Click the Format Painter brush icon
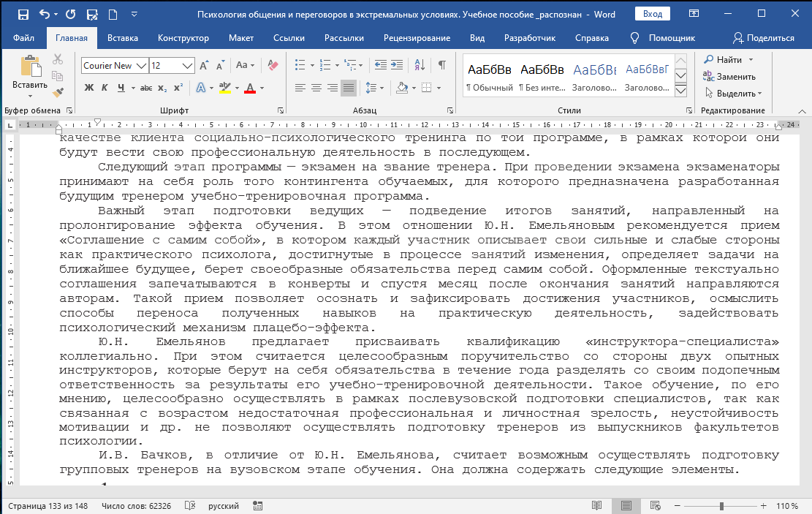The height and width of the screenshot is (514, 812). click(x=58, y=92)
